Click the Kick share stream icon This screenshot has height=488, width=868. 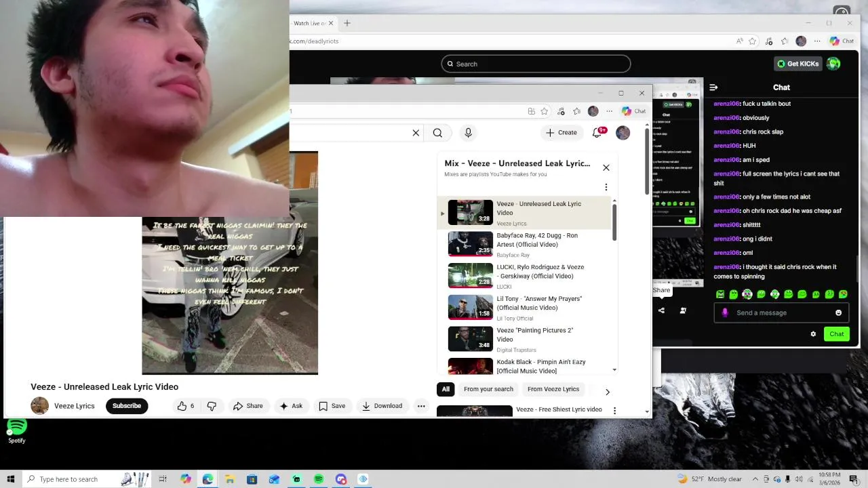(661, 310)
